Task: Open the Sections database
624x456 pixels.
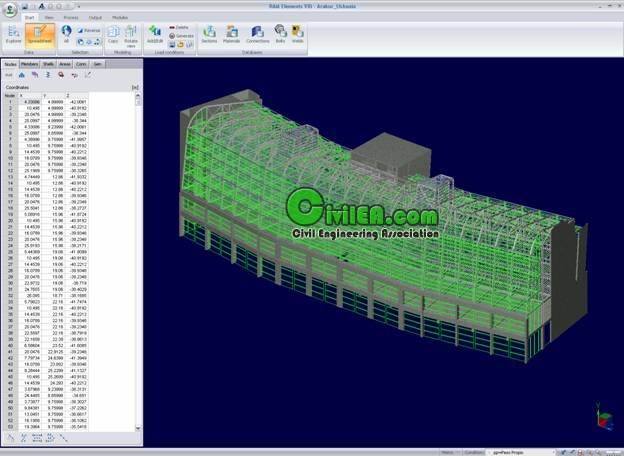Action: click(x=209, y=34)
